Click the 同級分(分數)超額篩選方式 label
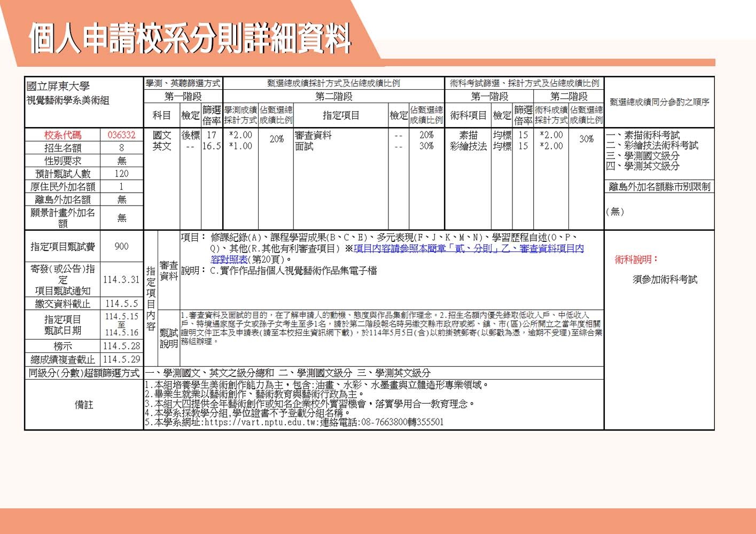The image size is (756, 534). click(84, 373)
